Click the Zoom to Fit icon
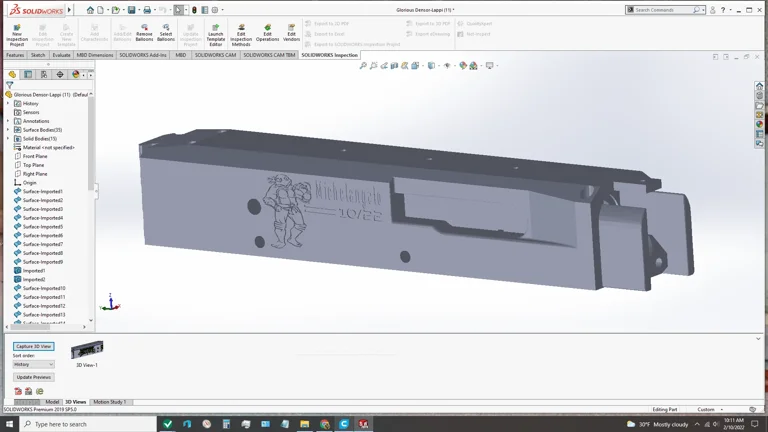The image size is (768, 432). [363, 66]
